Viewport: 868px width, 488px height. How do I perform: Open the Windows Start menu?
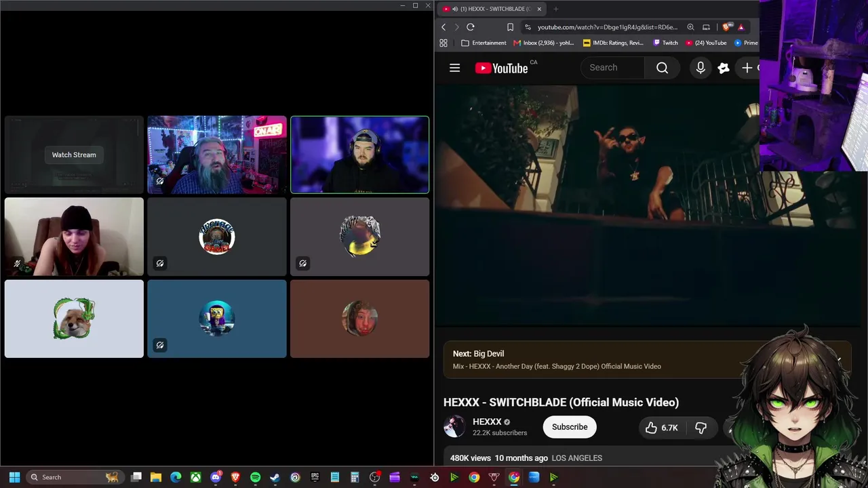[x=14, y=477]
